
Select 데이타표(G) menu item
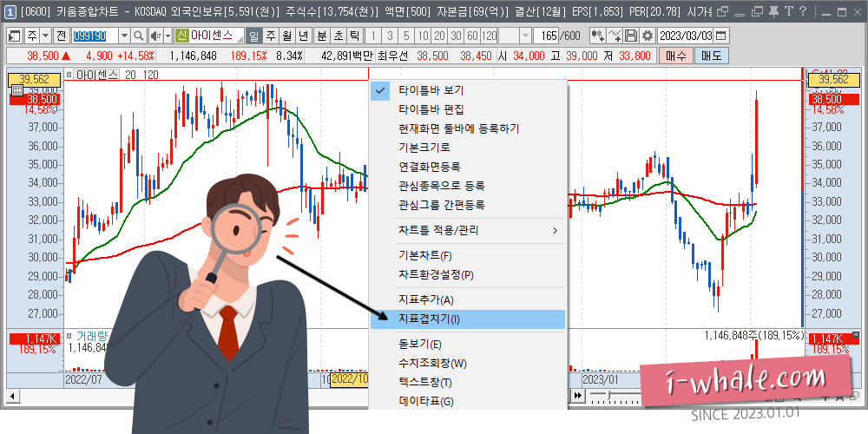pos(468,401)
